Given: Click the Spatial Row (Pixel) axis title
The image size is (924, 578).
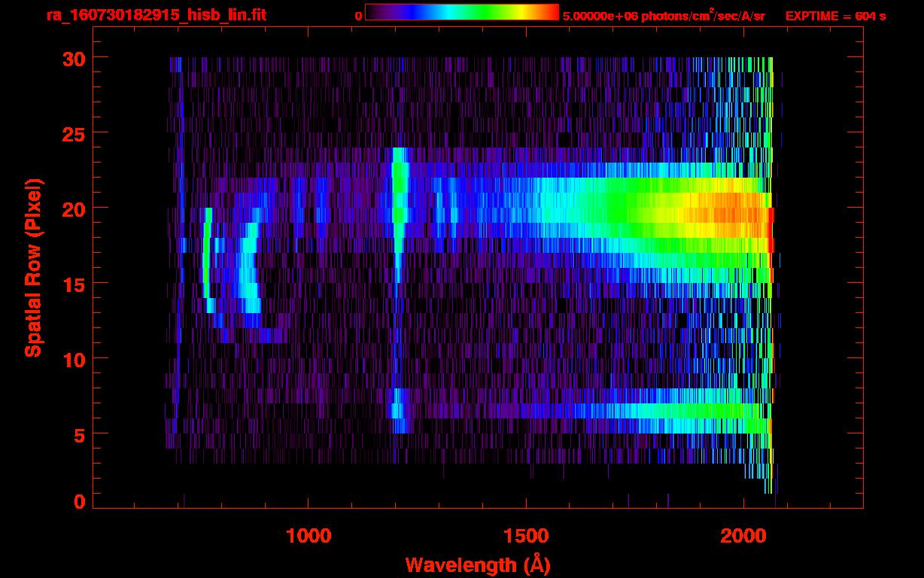Looking at the screenshot, I should click(x=32, y=267).
